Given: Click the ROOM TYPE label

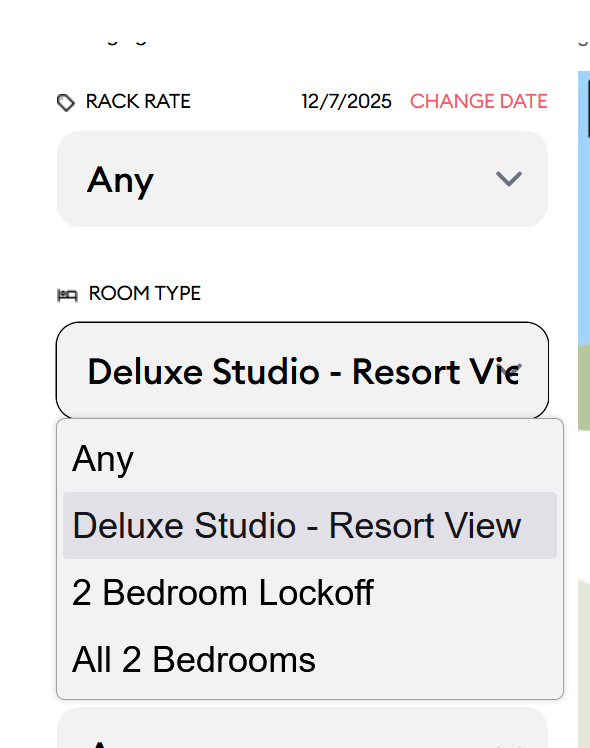Looking at the screenshot, I should click(145, 293).
